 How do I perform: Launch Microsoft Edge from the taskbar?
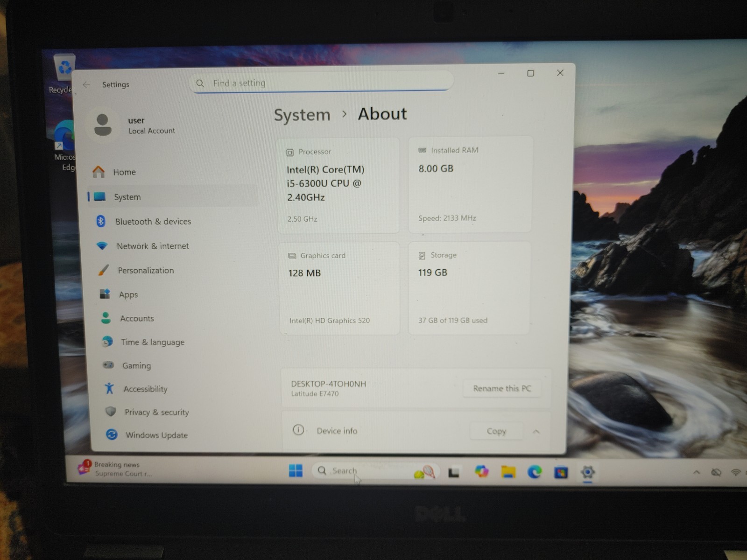tap(535, 472)
